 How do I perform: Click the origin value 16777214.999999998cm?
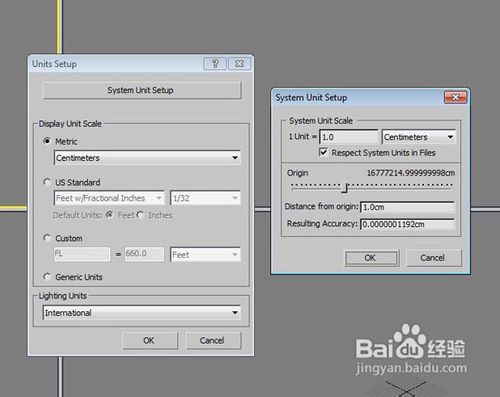[x=411, y=173]
